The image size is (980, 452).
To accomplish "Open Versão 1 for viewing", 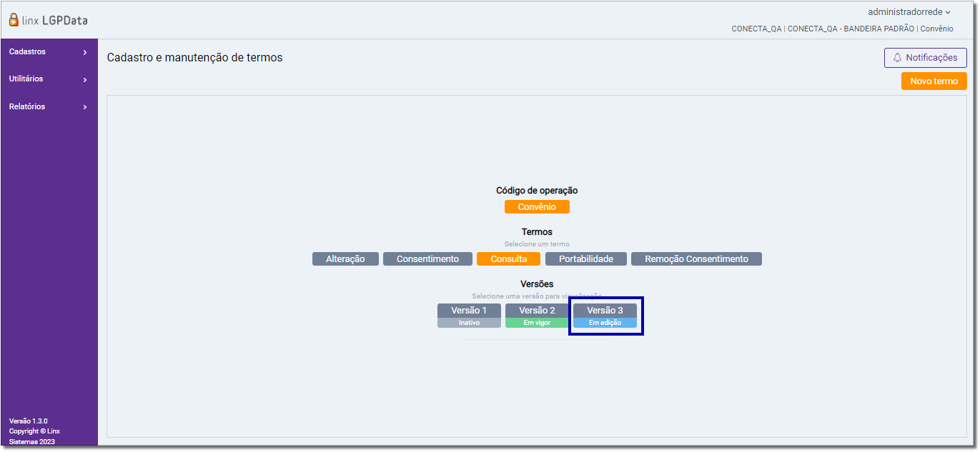I will coord(469,311).
